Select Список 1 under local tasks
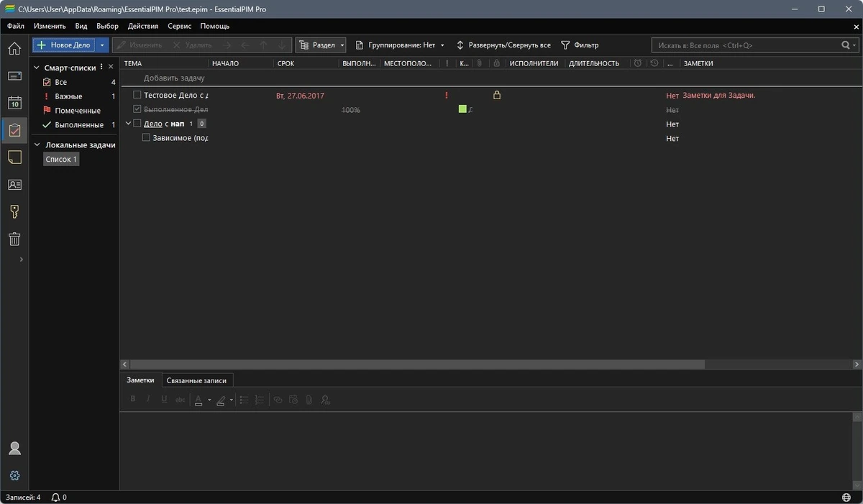Screen dimensions: 863x504 (x=61, y=159)
